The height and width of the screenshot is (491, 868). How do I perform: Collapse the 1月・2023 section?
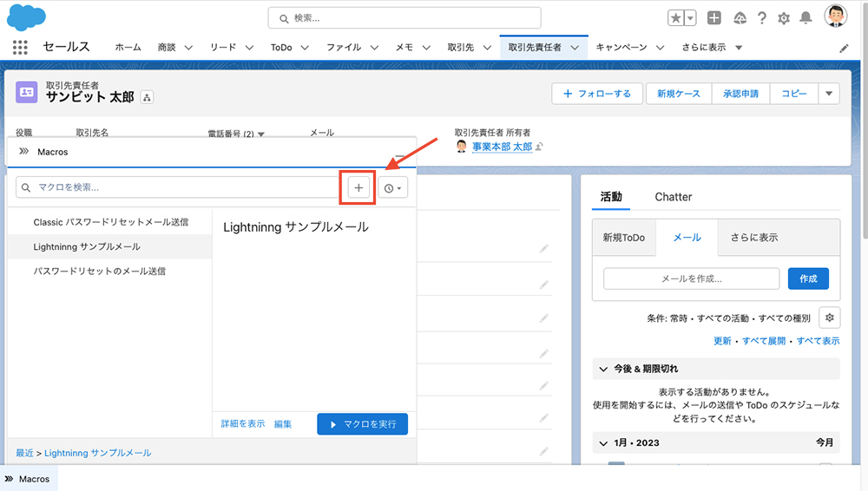pos(603,442)
